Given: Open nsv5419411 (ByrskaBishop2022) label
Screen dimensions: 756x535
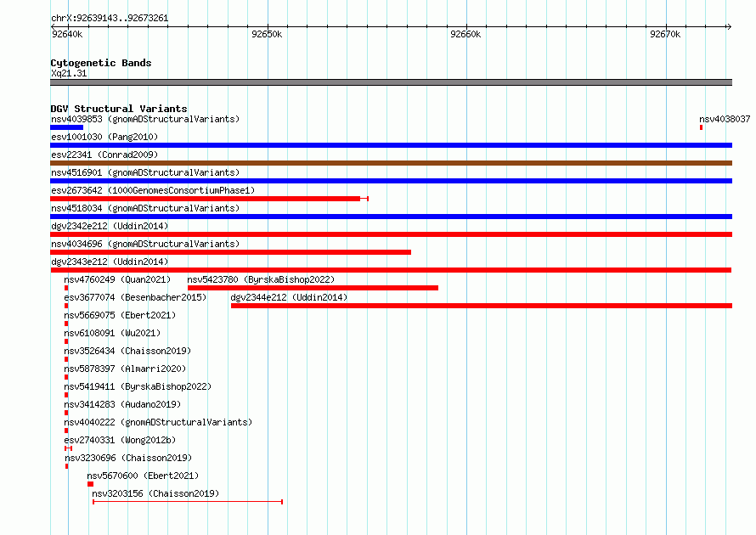Looking at the screenshot, I should [138, 386].
